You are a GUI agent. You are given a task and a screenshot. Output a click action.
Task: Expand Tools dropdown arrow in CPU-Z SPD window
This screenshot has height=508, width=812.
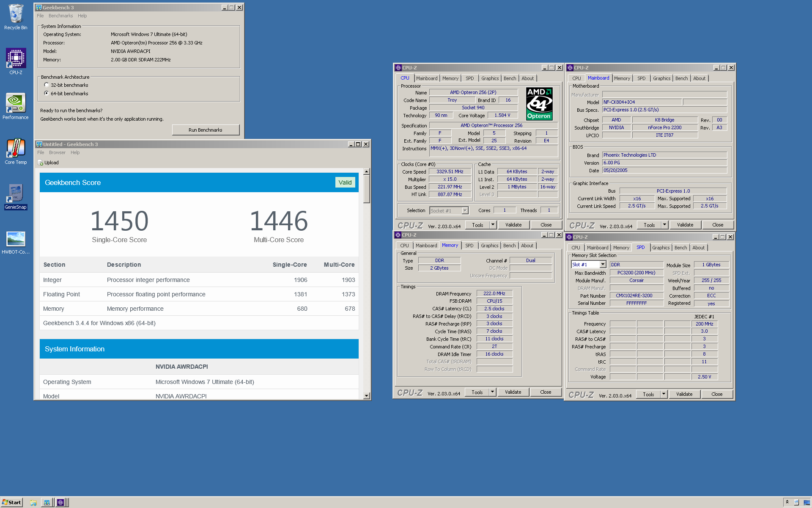point(664,394)
